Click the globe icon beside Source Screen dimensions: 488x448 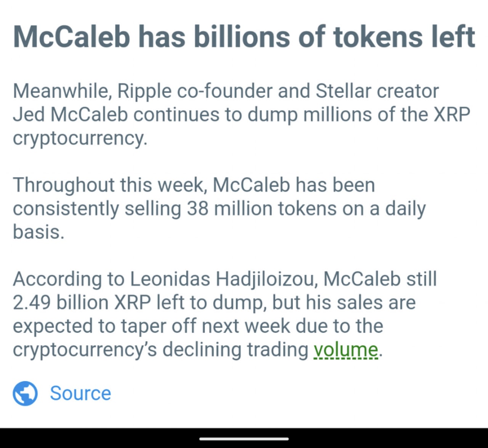25,393
